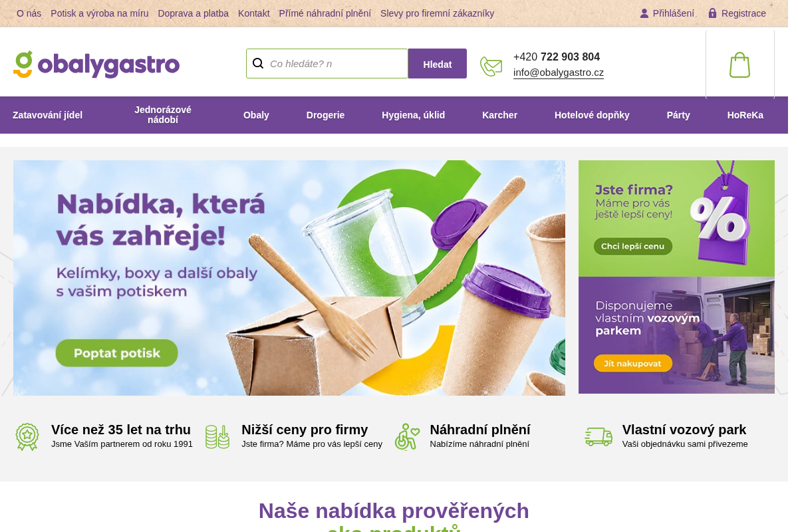Click 'Naše nabídka prověřených' section heading
Image resolution: width=798 pixels, height=532 pixels.
394,511
